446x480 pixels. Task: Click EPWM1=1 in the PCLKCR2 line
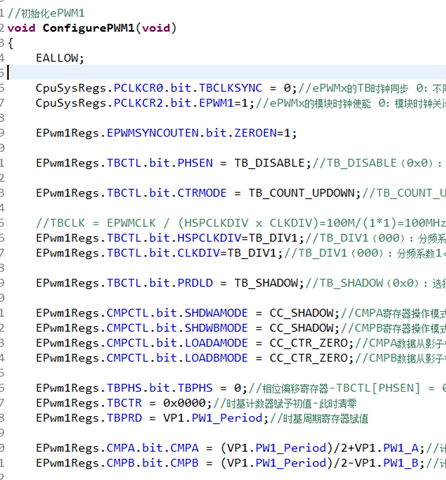(x=224, y=103)
